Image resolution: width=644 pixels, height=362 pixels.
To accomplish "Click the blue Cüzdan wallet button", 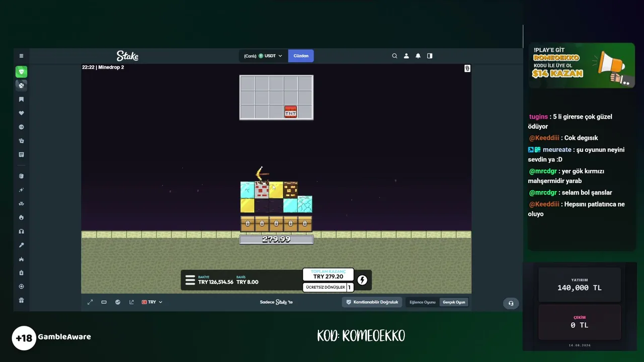I will pyautogui.click(x=301, y=56).
